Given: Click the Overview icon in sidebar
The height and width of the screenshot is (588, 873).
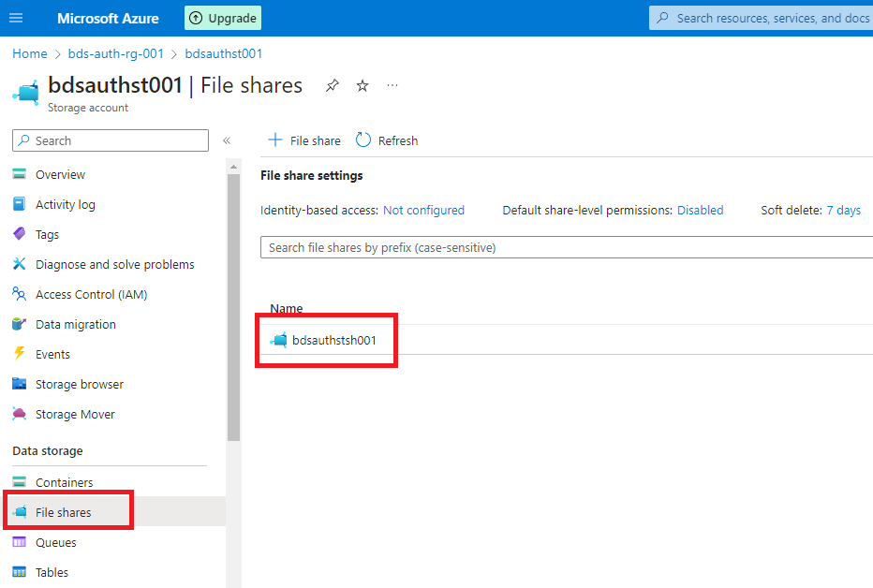Looking at the screenshot, I should [19, 173].
